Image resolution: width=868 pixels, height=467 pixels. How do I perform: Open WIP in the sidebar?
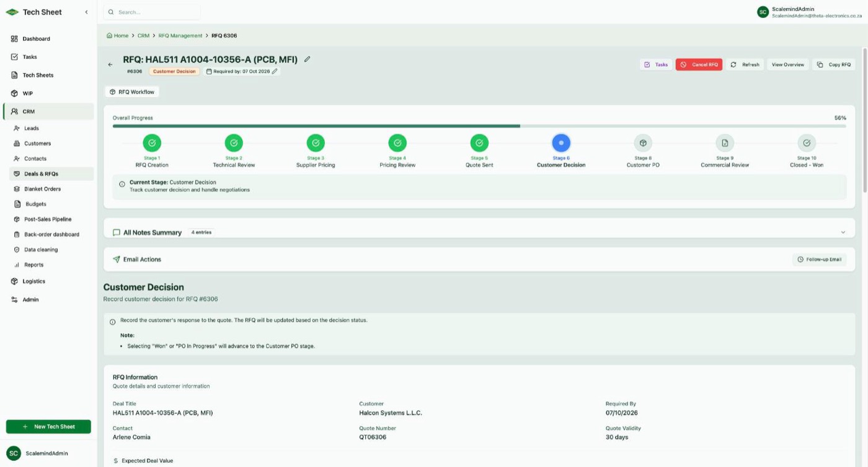point(48,94)
